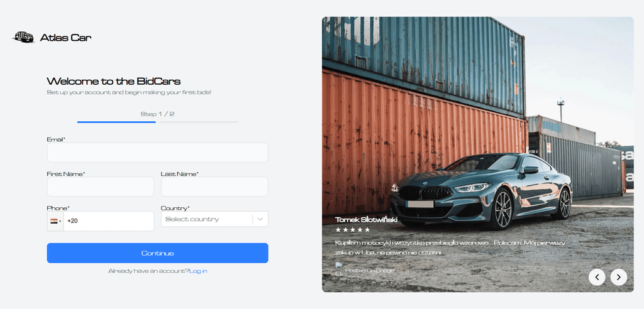Click the Phone number field showing +20
Image resolution: width=644 pixels, height=309 pixels.
[109, 221]
